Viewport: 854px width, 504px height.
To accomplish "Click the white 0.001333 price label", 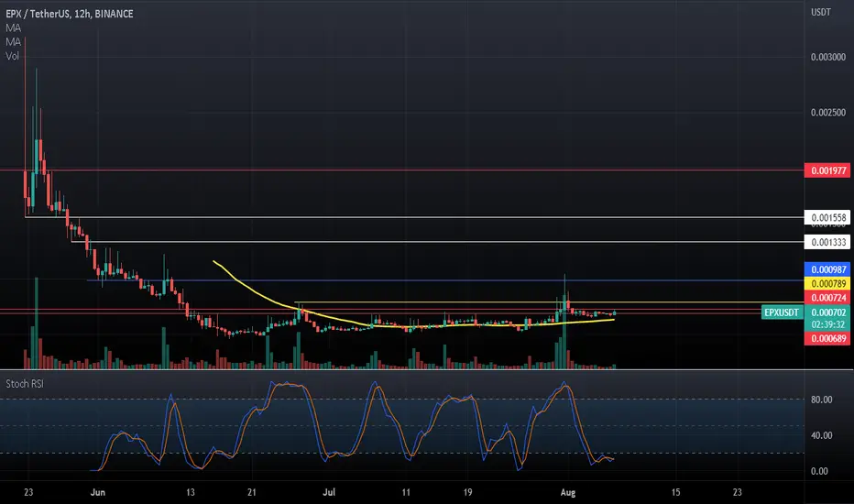I will click(x=827, y=242).
